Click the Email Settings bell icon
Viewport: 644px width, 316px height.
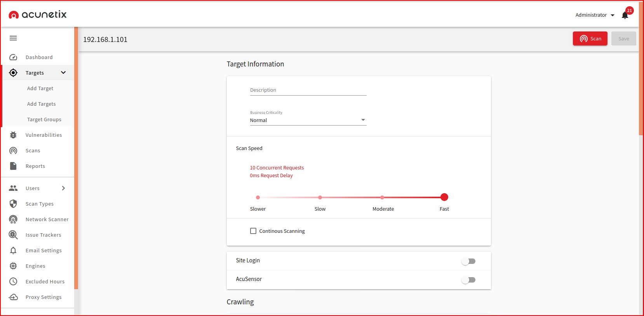pos(13,250)
